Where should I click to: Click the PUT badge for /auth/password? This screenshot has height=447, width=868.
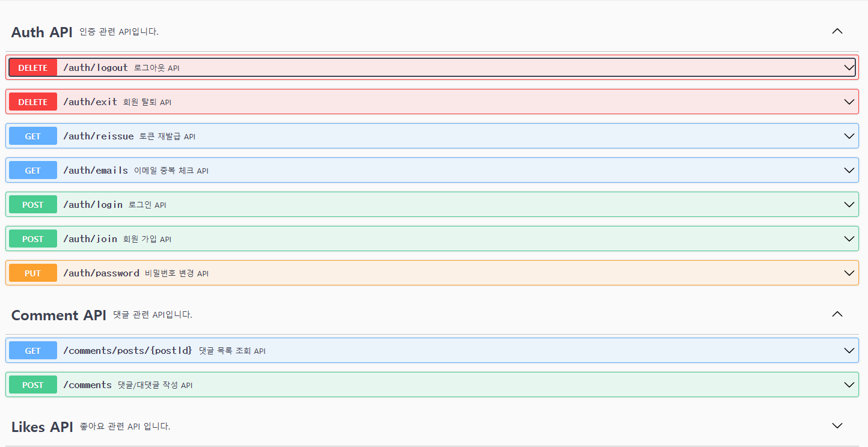pyautogui.click(x=33, y=273)
